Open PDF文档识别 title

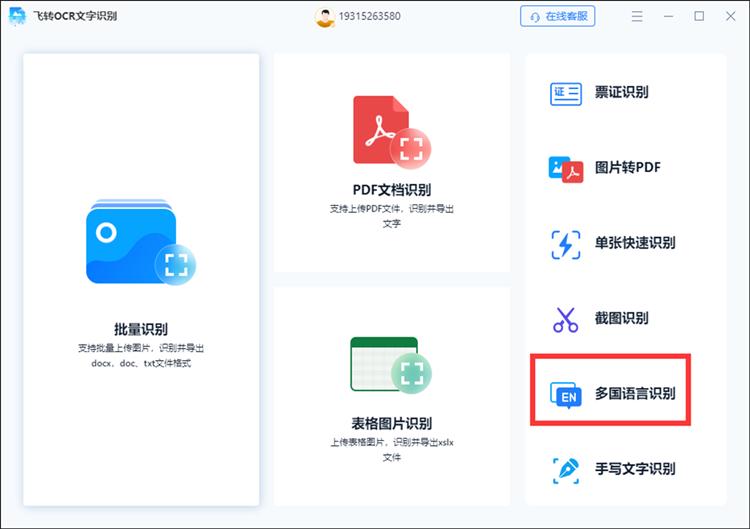tap(392, 190)
